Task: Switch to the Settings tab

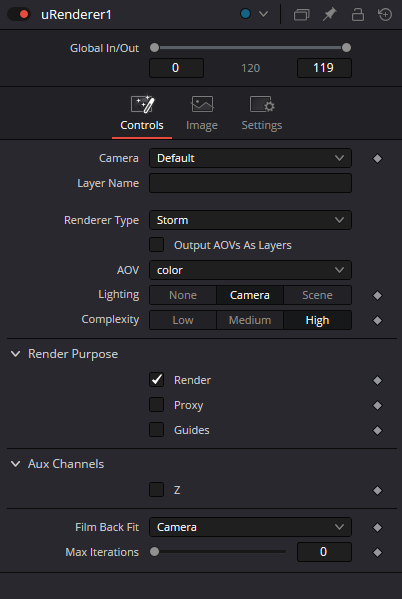Action: [262, 114]
